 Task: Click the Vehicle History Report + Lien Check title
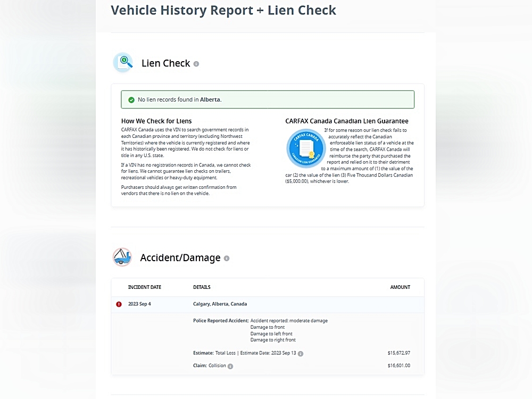[x=223, y=10]
